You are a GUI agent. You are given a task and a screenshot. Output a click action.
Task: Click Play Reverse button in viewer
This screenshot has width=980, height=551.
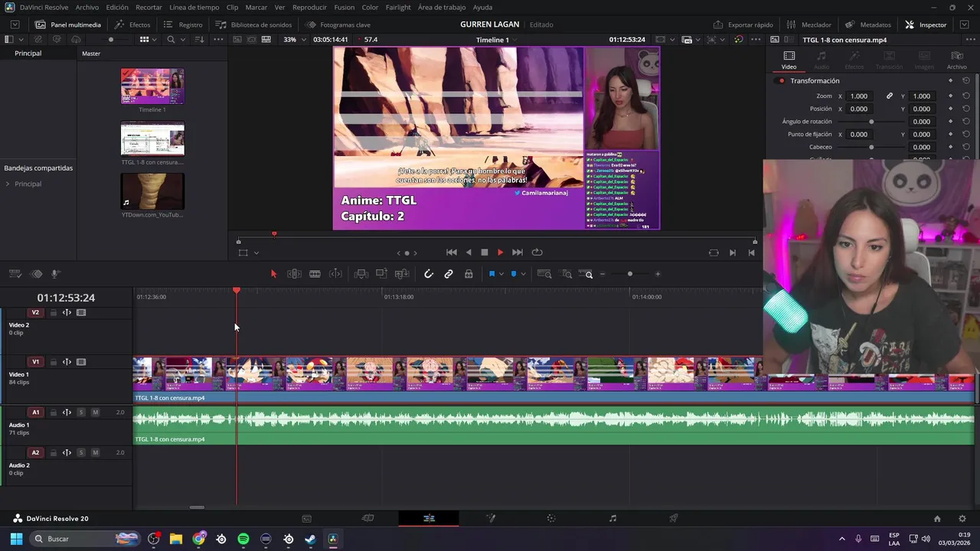click(x=469, y=253)
